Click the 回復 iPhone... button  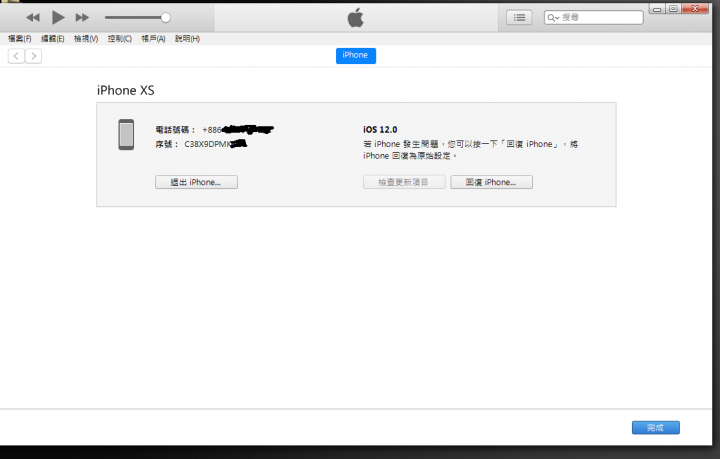(x=491, y=182)
